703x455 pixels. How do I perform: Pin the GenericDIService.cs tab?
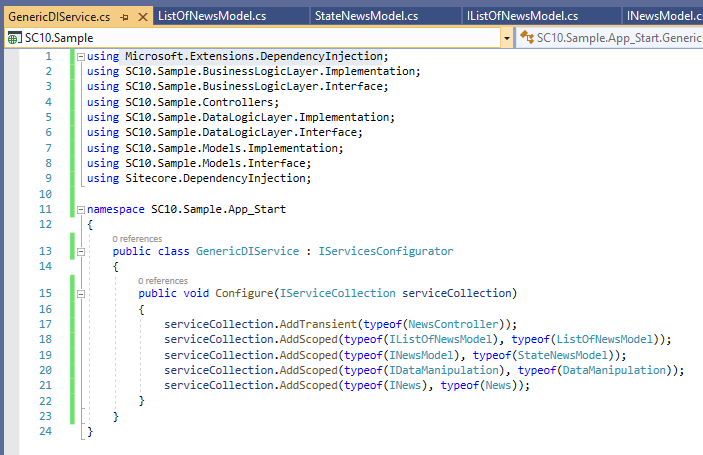coord(124,17)
